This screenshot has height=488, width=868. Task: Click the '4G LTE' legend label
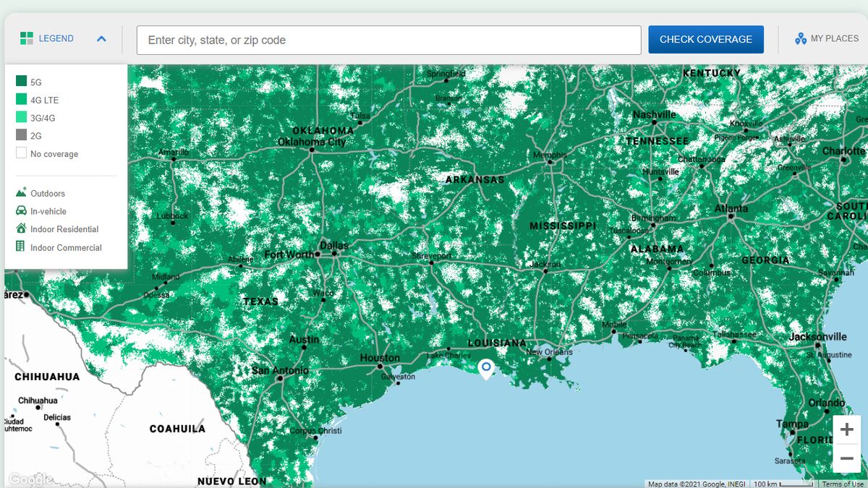pyautogui.click(x=45, y=100)
